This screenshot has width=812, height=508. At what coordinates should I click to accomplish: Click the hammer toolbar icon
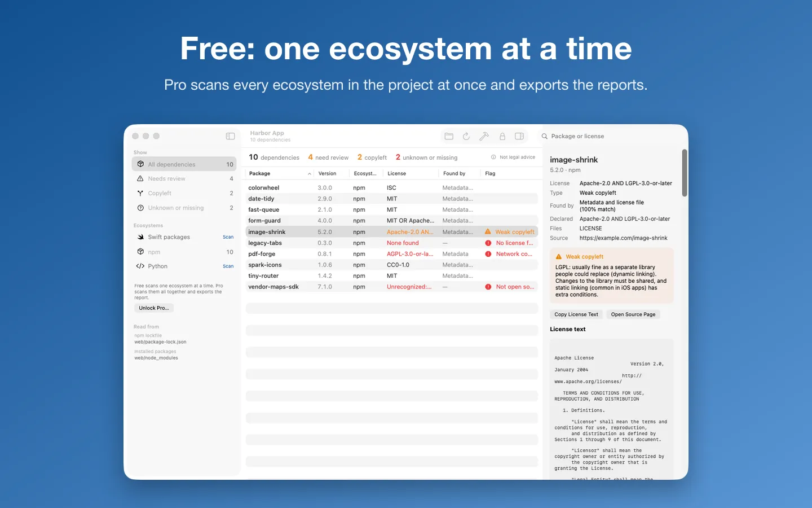[x=484, y=136]
